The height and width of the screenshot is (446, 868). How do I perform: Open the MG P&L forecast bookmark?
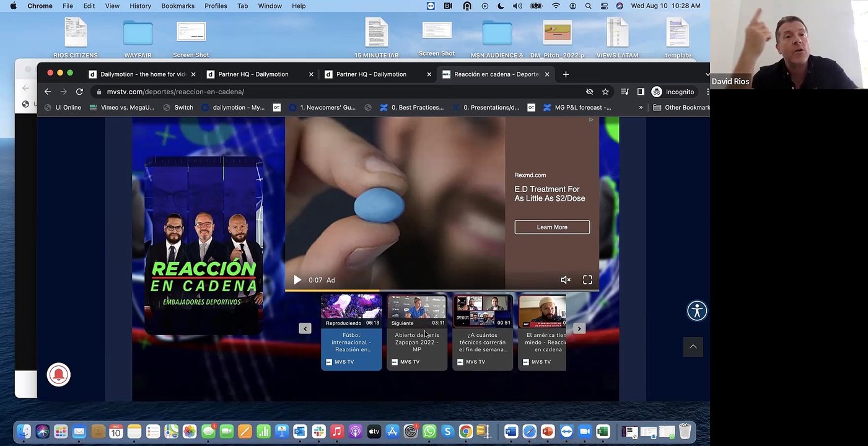tap(577, 108)
